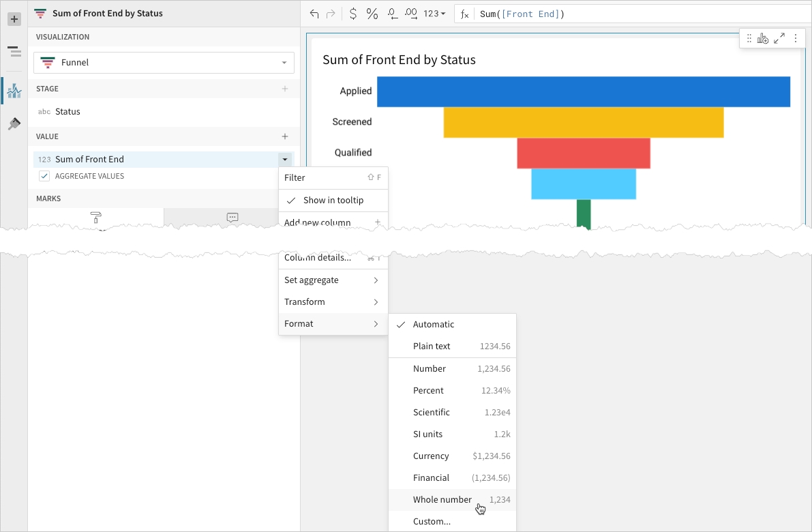
Task: Open the 123 number format dropdown
Action: (x=434, y=14)
